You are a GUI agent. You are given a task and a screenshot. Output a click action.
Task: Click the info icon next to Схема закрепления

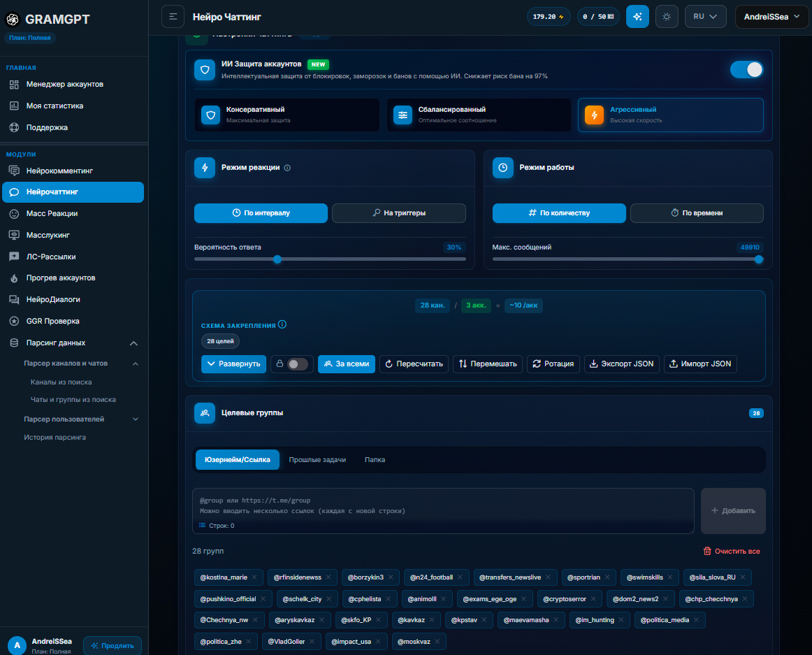[x=282, y=324]
